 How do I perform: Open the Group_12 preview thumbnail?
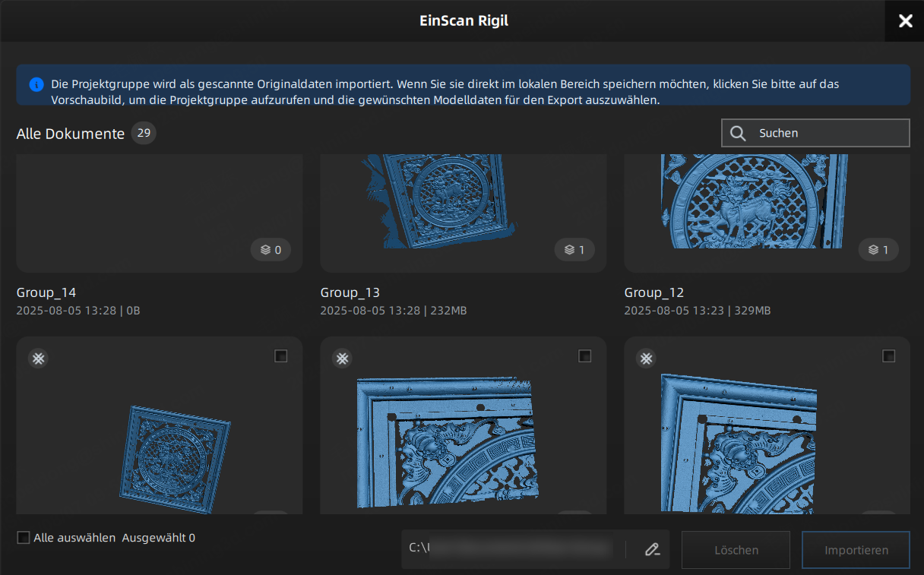[767, 205]
